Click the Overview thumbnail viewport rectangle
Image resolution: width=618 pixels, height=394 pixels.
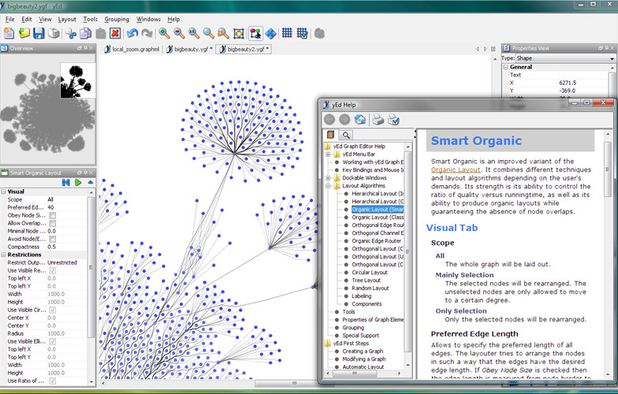(x=78, y=81)
